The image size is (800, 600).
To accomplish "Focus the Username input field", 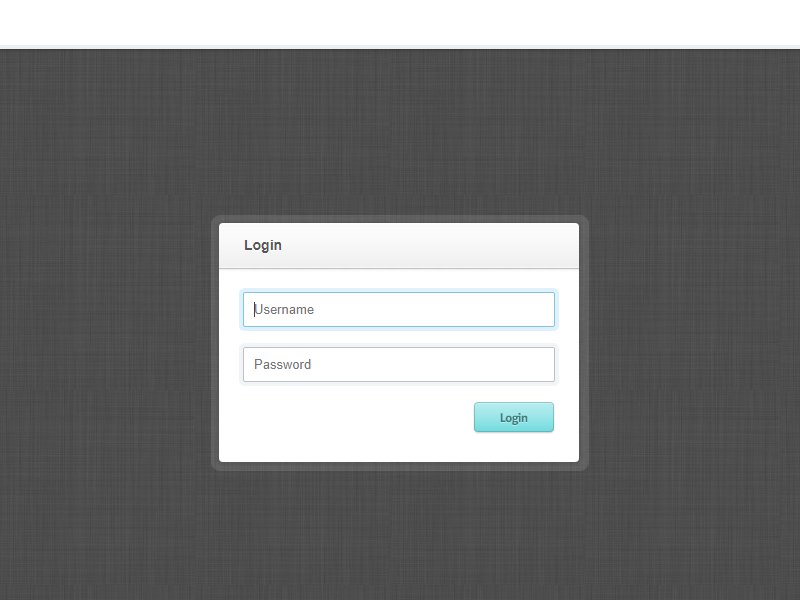I will [398, 309].
